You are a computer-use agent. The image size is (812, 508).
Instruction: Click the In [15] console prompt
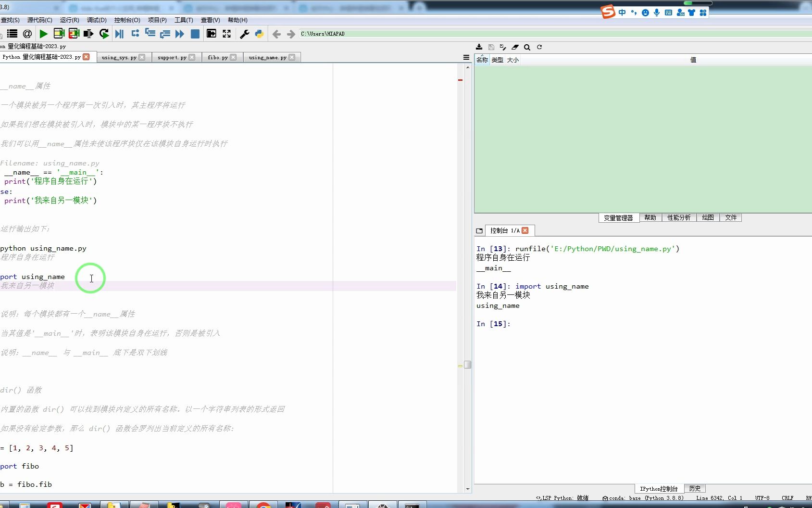pos(493,324)
